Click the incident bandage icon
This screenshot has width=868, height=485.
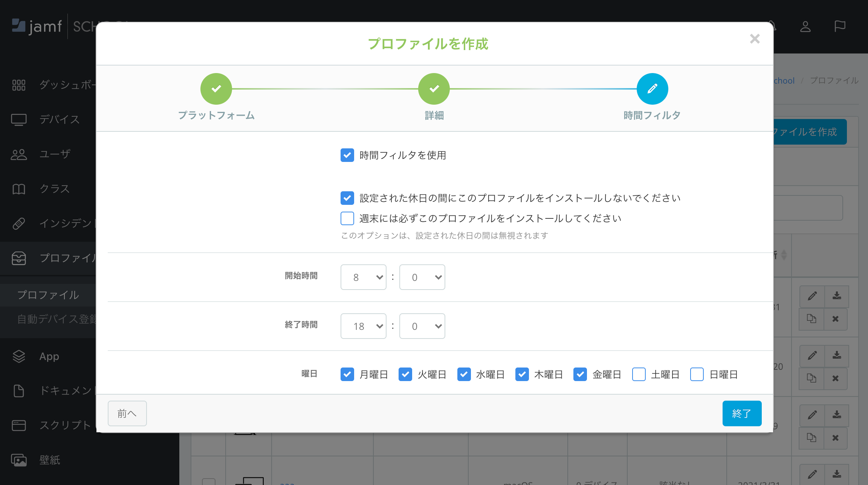(19, 224)
